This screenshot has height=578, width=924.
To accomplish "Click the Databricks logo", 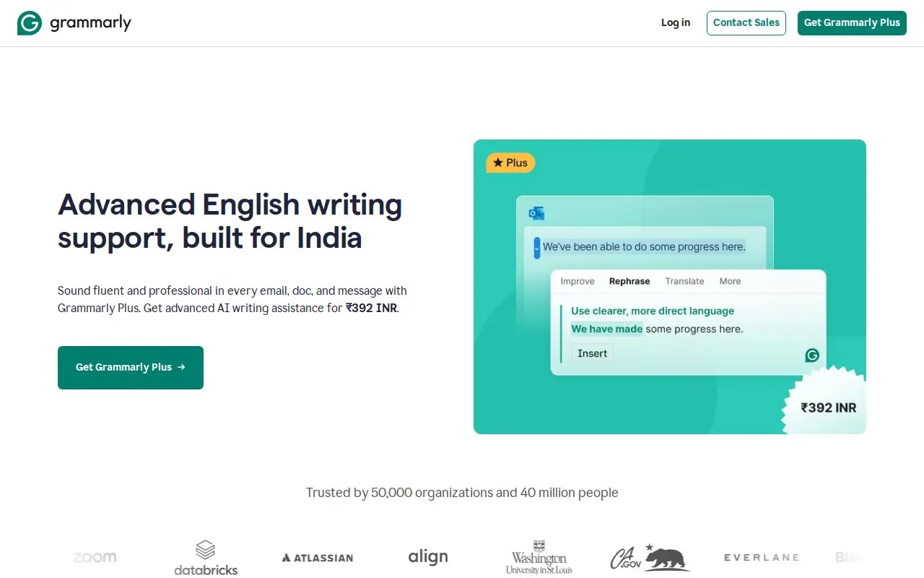I will (206, 558).
